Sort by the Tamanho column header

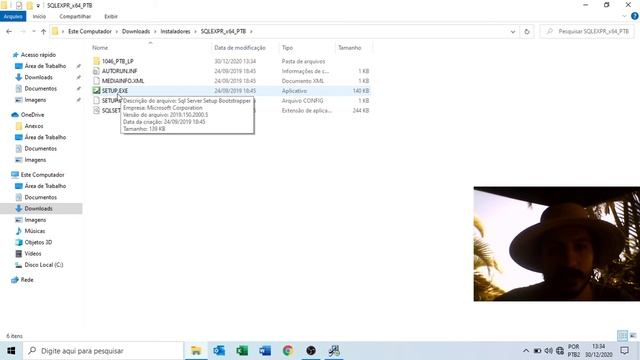coord(350,48)
